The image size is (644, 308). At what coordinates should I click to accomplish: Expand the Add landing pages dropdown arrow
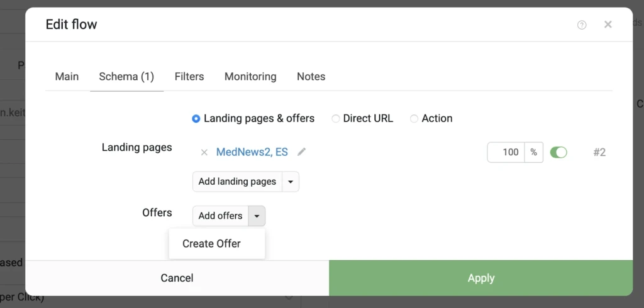[291, 182]
